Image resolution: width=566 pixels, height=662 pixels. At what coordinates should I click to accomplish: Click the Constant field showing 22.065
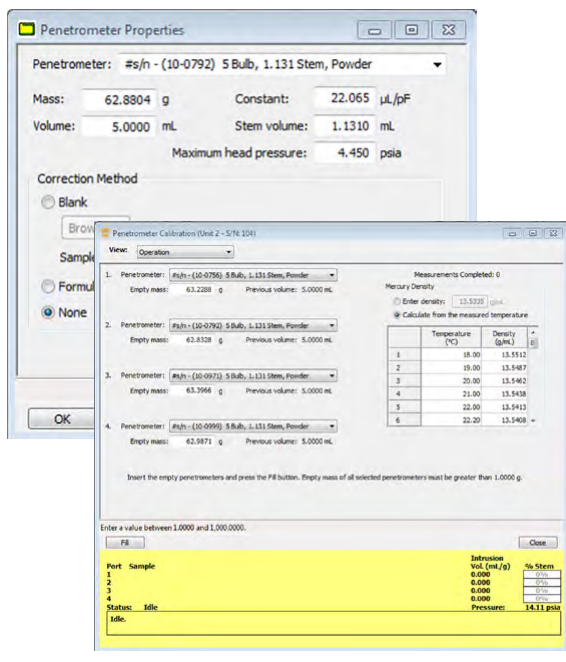tap(344, 98)
